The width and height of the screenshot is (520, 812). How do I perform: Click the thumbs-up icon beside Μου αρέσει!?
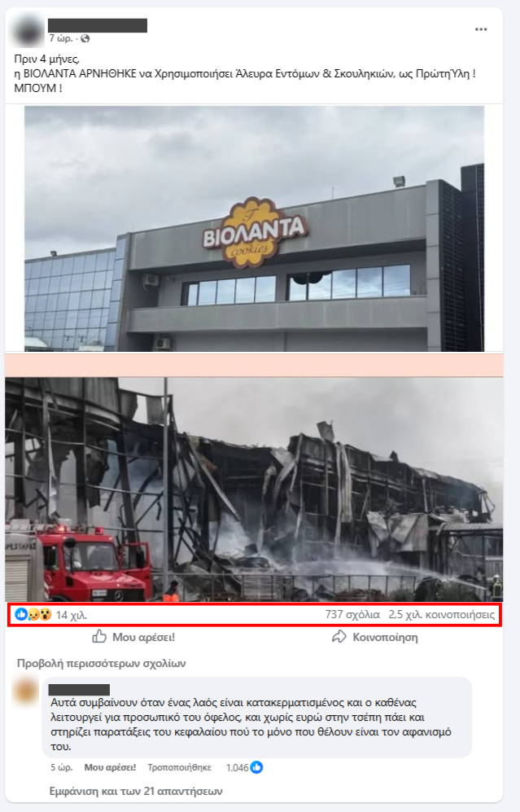click(99, 636)
